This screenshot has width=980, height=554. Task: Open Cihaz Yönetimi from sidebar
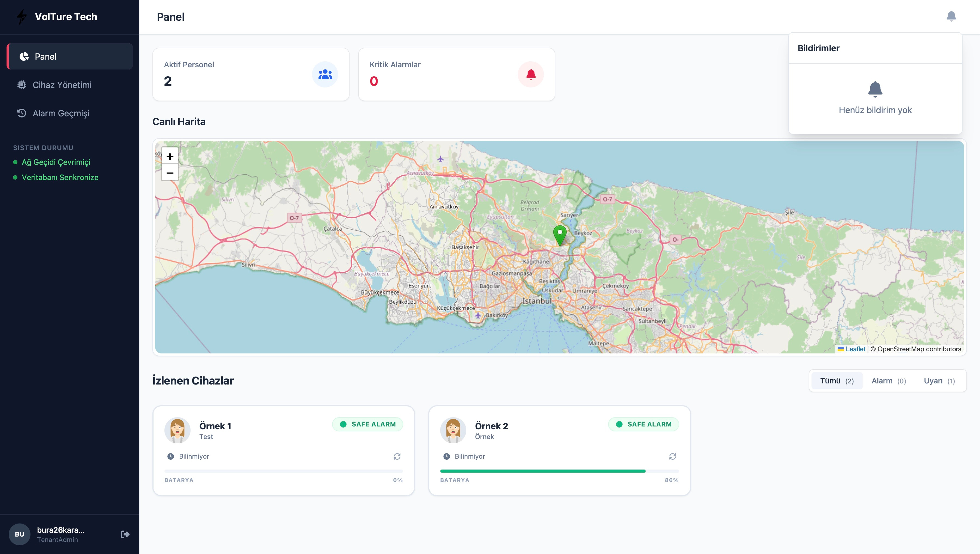[x=62, y=85]
